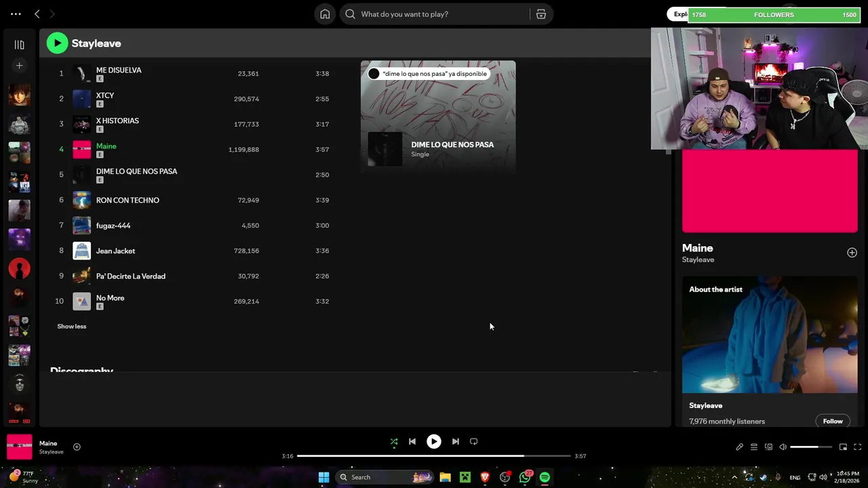Add Maine to Liked Songs in player bar

point(77,447)
